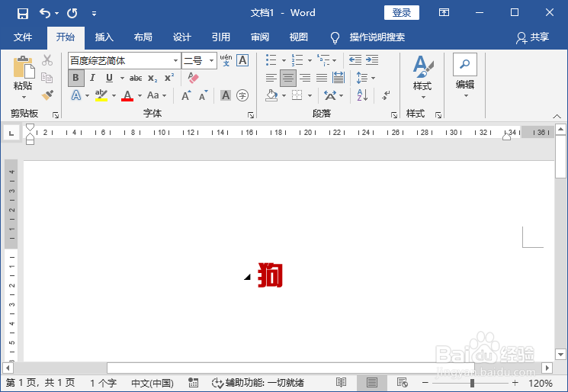Apply red font color
Image resolution: width=568 pixels, height=392 pixels.
127,95
